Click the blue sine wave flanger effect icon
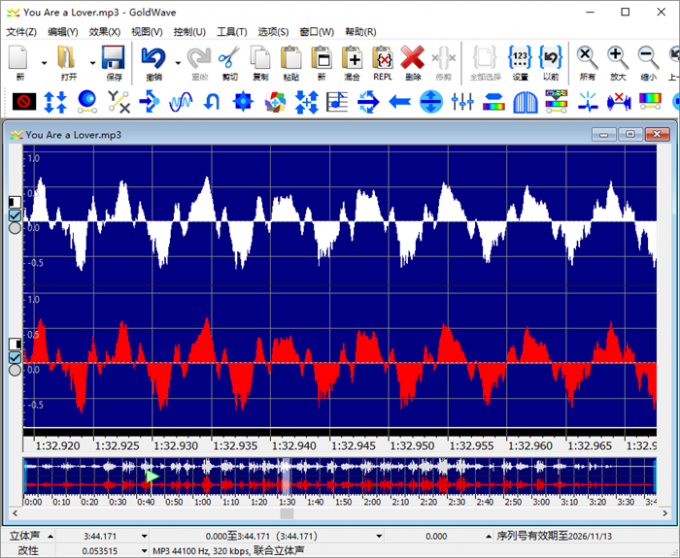The height and width of the screenshot is (558, 680). click(181, 102)
